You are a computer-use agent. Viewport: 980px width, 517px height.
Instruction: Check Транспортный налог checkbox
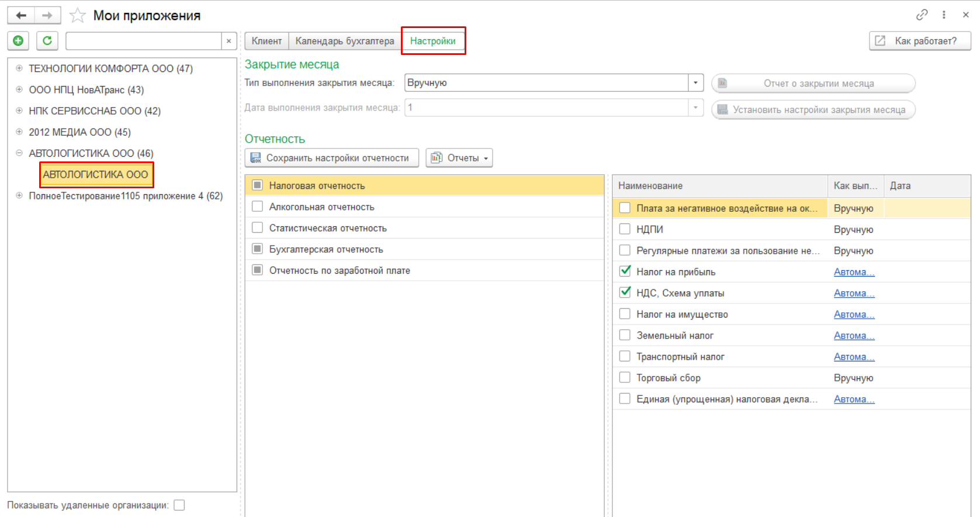tap(625, 356)
